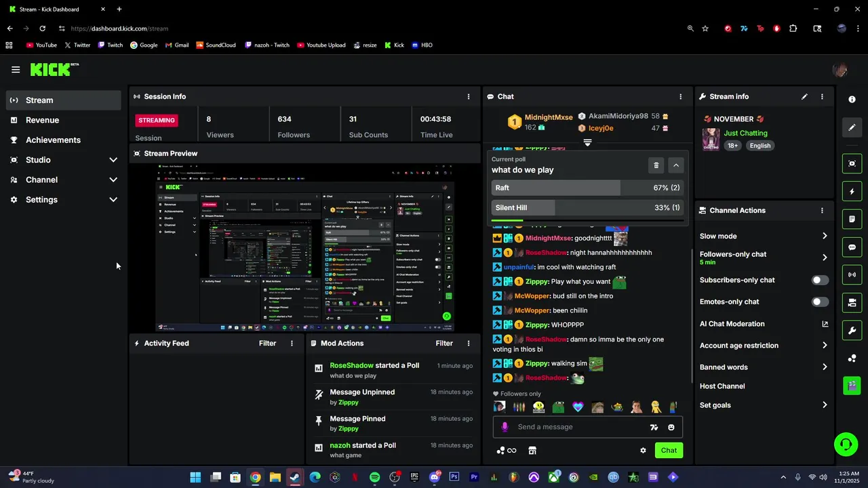Click the lightning bolt icon in right sidebar
Viewport: 868px width, 488px height.
click(x=852, y=192)
